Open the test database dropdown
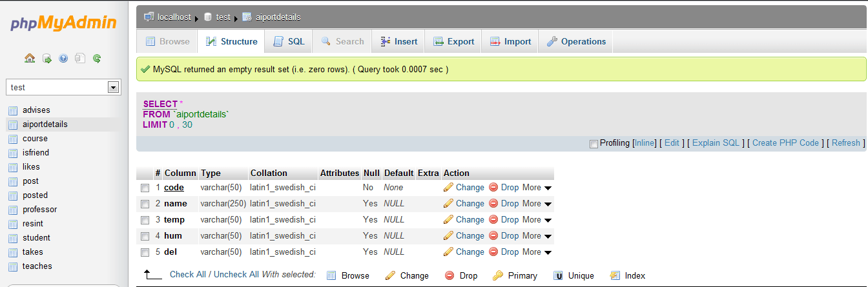The width and height of the screenshot is (868, 287). 114,87
